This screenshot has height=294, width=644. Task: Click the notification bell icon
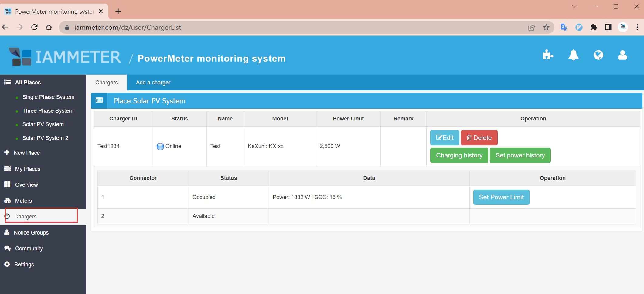coord(573,55)
